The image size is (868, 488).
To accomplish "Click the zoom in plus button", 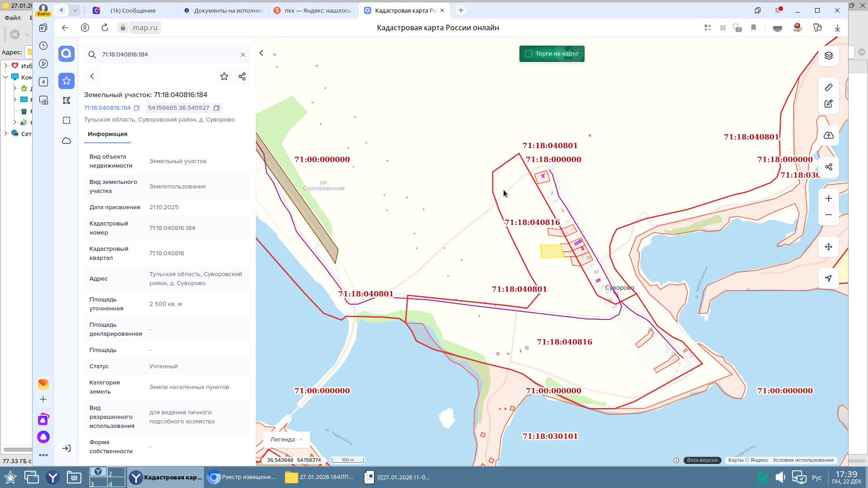I will (x=828, y=199).
